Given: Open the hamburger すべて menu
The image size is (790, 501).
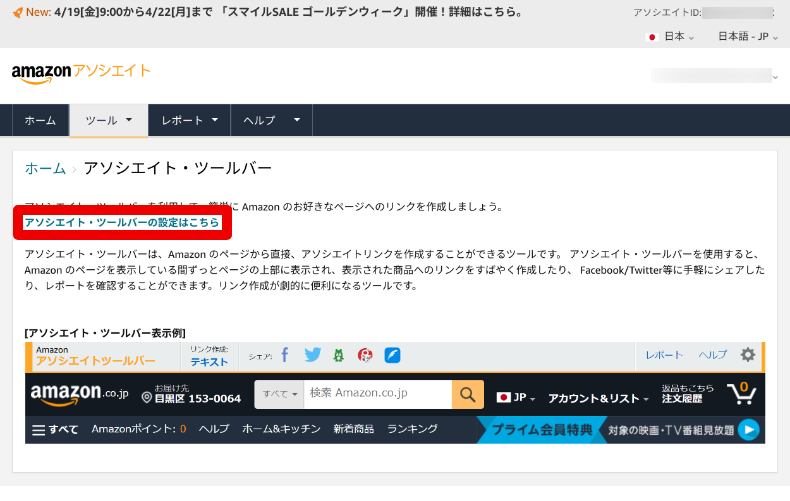Looking at the screenshot, I should 55,430.
